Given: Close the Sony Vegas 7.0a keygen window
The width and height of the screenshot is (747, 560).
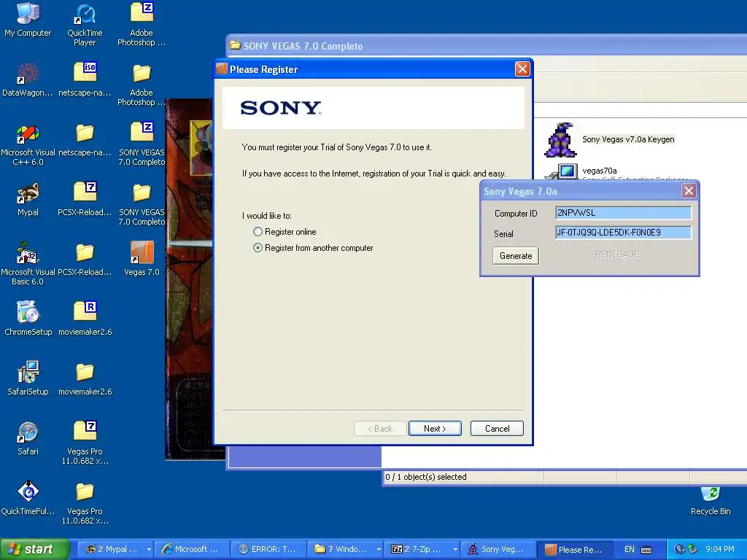Looking at the screenshot, I should (x=689, y=191).
